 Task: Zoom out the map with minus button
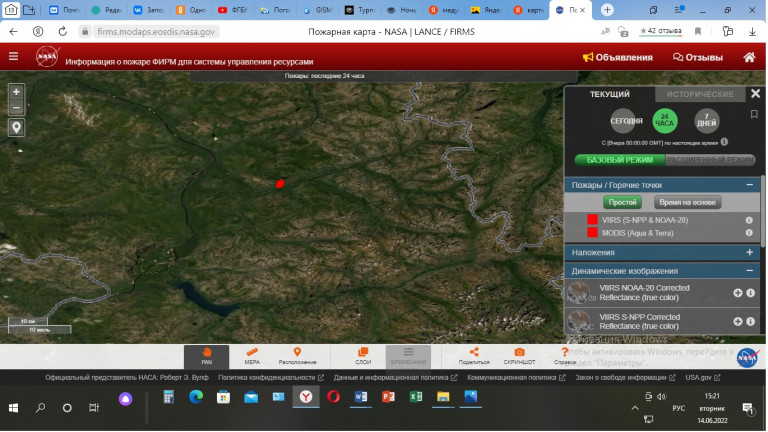16,107
